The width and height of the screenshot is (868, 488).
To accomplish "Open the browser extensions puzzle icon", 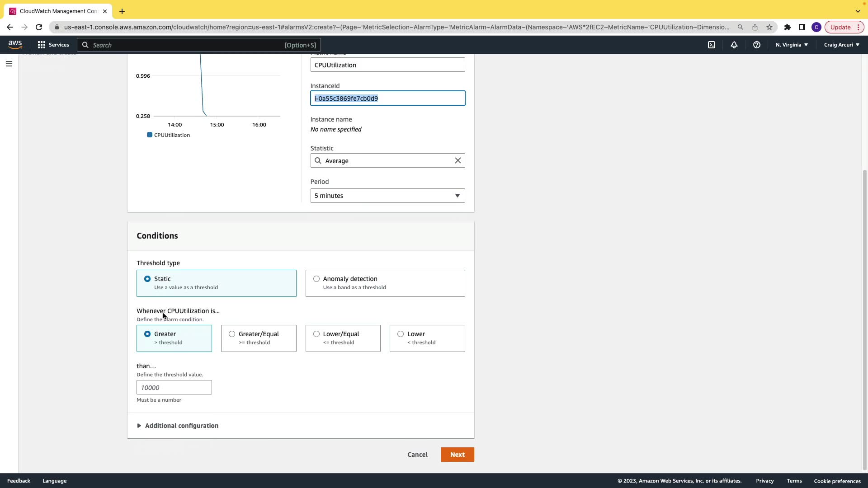I will [787, 27].
